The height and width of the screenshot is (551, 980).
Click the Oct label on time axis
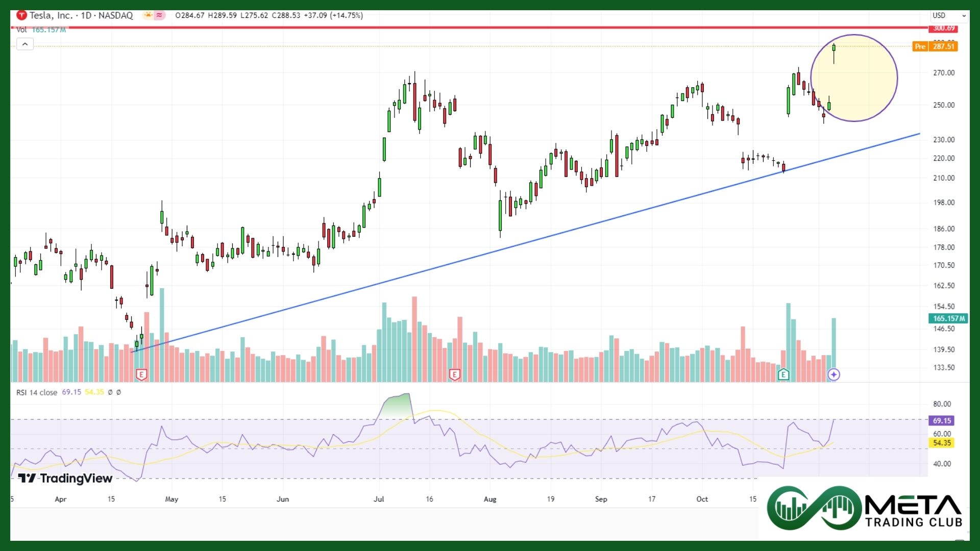pyautogui.click(x=702, y=499)
